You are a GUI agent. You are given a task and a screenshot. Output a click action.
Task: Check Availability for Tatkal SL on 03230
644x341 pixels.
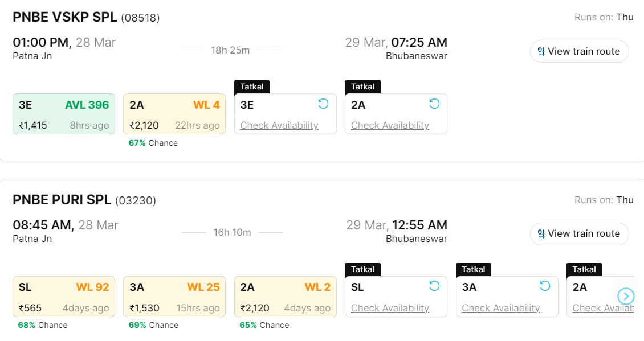pos(390,308)
